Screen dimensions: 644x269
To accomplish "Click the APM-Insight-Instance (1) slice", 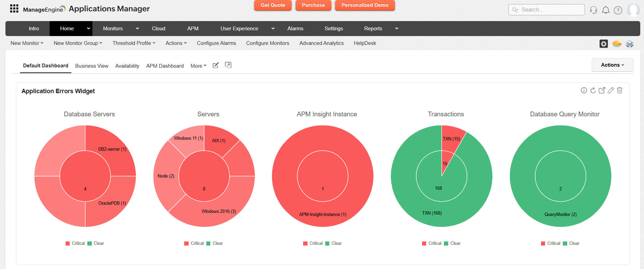I will pyautogui.click(x=323, y=214).
